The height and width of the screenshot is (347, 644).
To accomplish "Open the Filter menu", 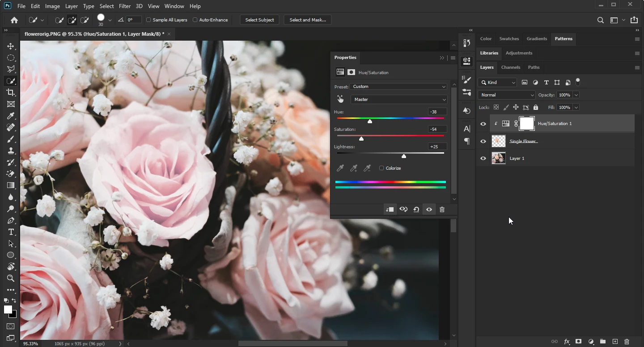I will [x=125, y=6].
